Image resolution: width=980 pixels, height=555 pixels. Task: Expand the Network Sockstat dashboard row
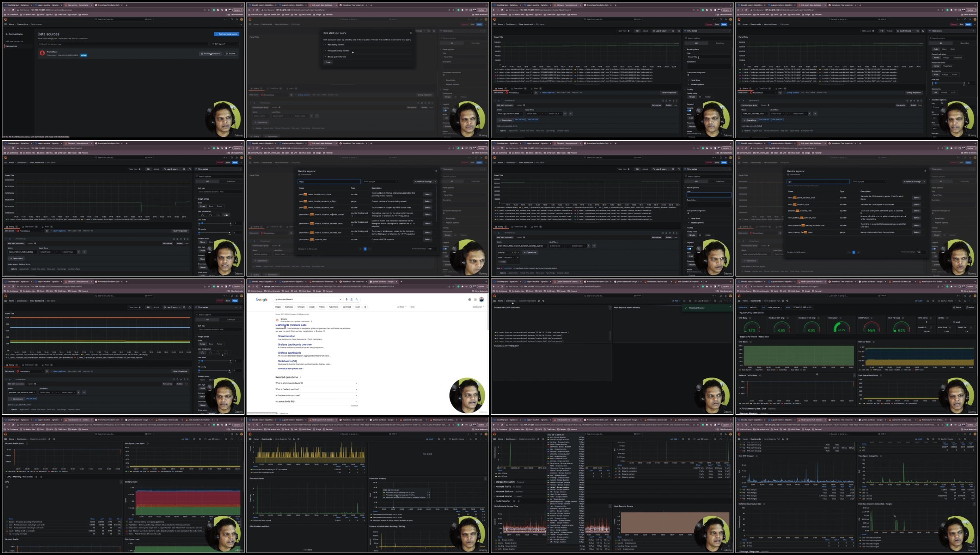504,491
